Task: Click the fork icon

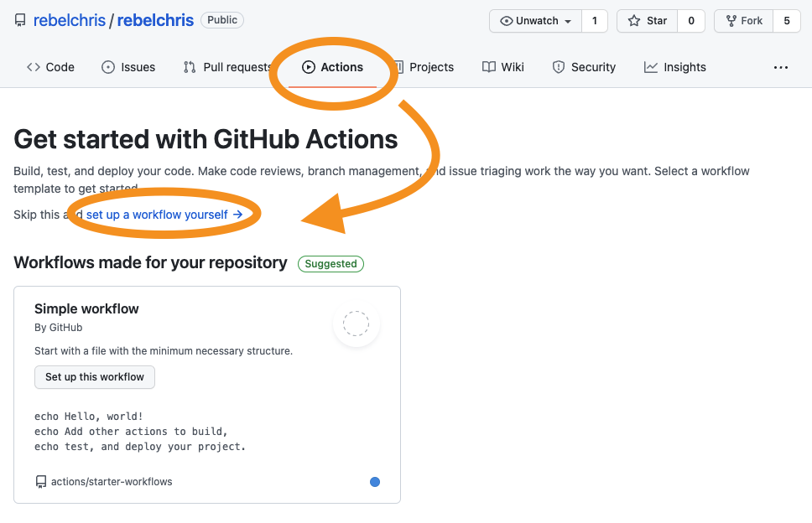Action: [x=731, y=21]
